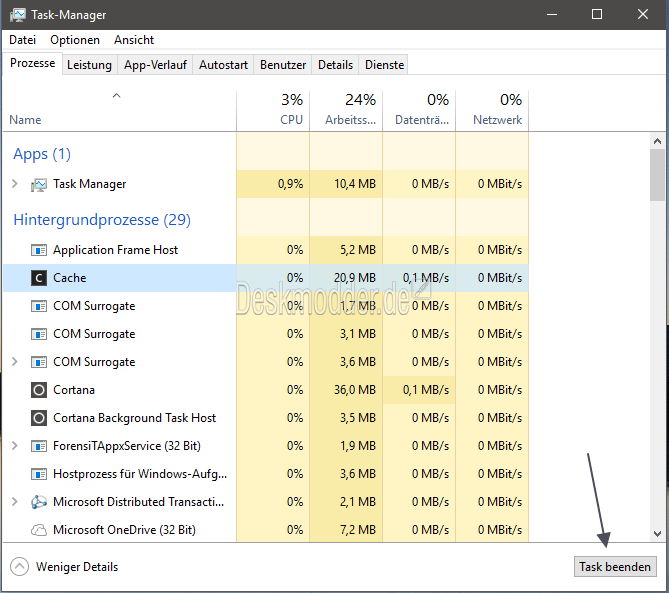Click the Apps (1) group heading

pyautogui.click(x=42, y=154)
